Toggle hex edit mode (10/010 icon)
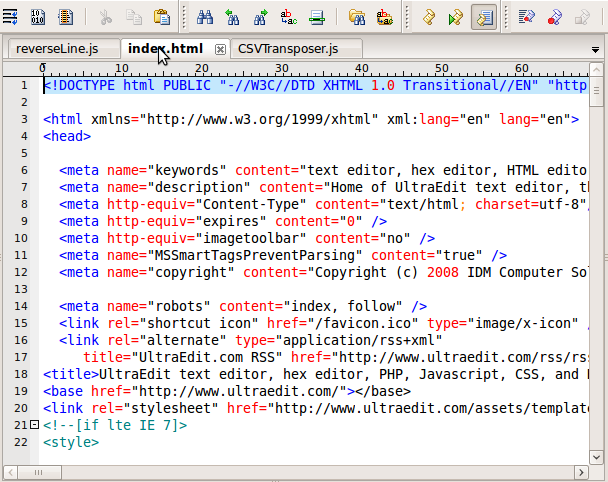 coord(38,17)
